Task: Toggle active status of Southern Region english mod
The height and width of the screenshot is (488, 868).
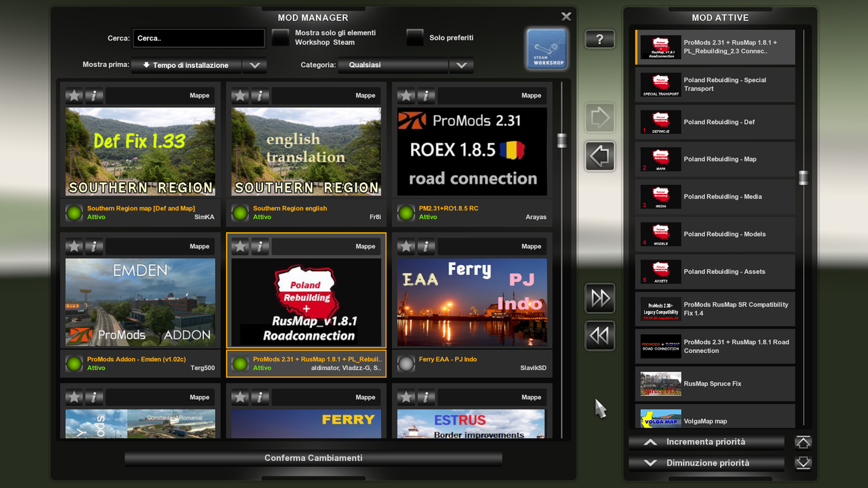Action: coord(239,212)
